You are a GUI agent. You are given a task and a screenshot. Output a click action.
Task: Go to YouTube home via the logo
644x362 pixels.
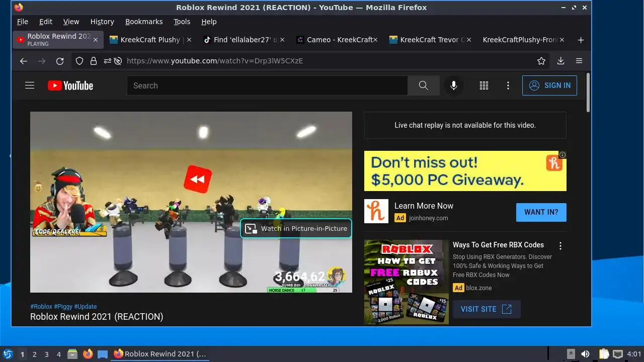[x=70, y=85]
